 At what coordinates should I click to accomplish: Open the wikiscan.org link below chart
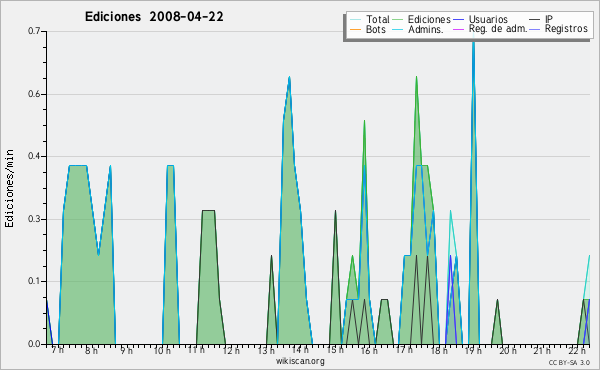[300, 361]
